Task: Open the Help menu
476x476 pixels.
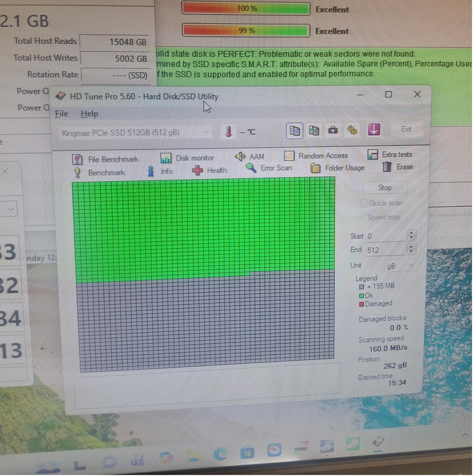Action: [89, 114]
